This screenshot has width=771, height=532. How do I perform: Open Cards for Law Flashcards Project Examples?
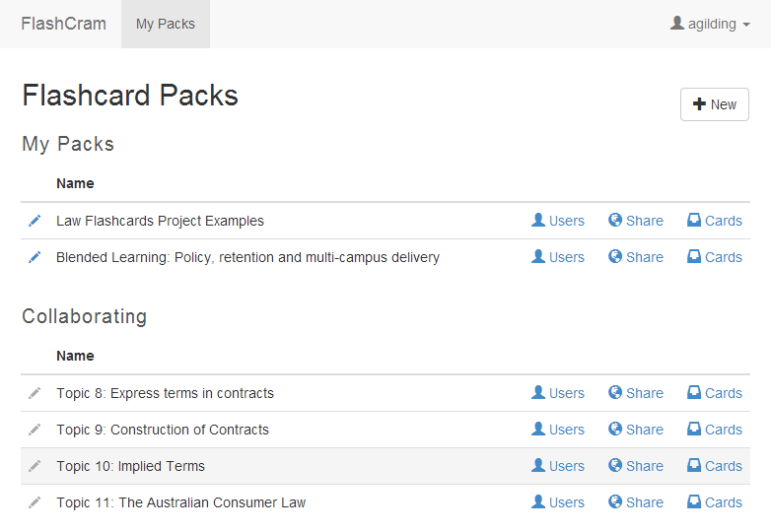(x=715, y=221)
